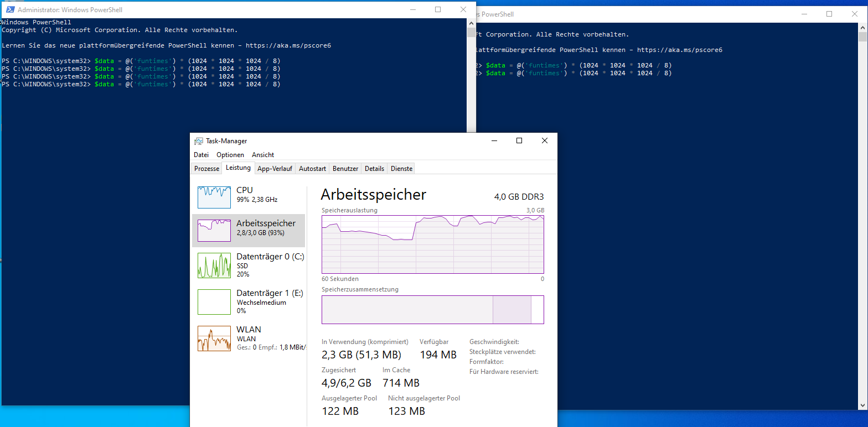Close the Task-Manager window
The height and width of the screenshot is (427, 868).
[545, 140]
